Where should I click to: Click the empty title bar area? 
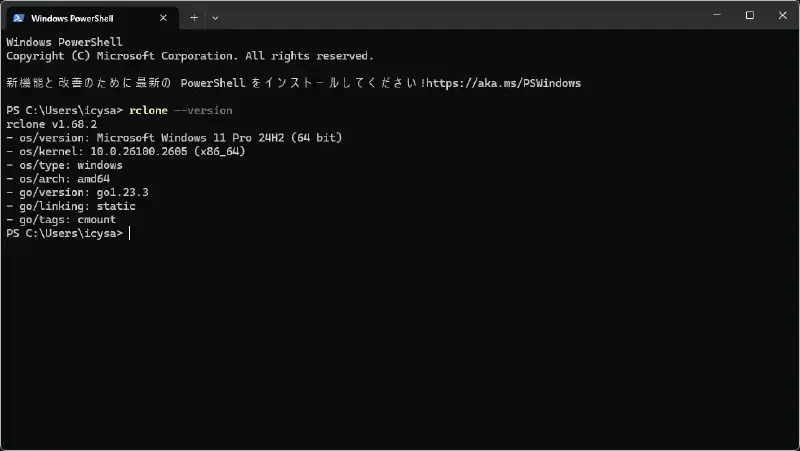point(459,16)
